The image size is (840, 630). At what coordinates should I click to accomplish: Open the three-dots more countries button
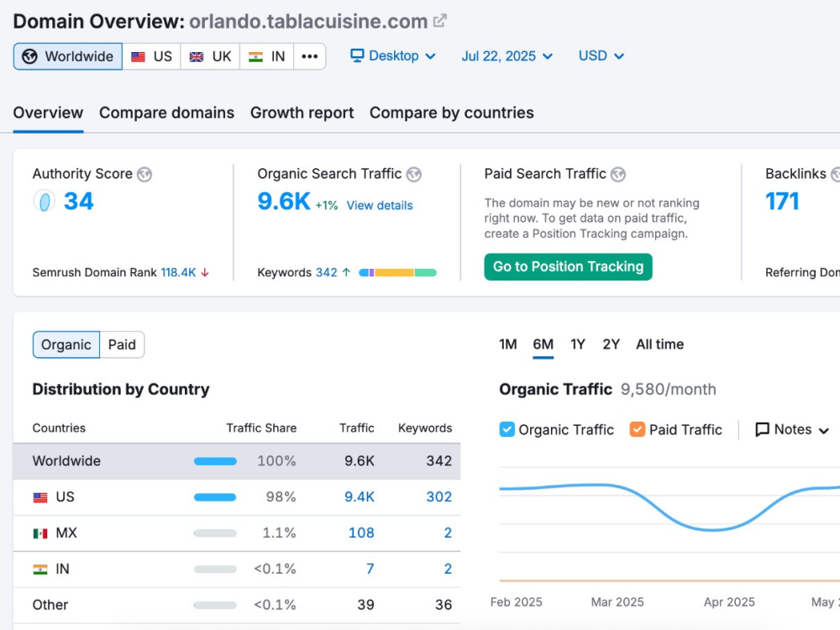(x=310, y=56)
